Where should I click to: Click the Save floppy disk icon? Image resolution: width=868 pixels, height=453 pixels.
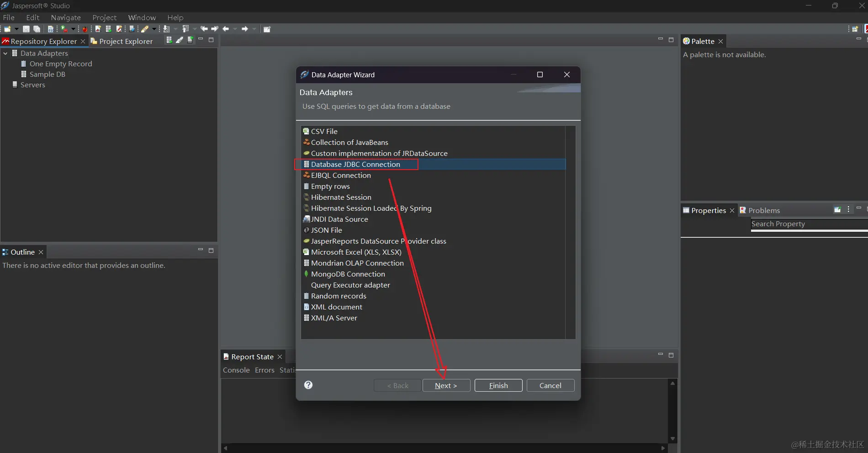click(x=26, y=29)
